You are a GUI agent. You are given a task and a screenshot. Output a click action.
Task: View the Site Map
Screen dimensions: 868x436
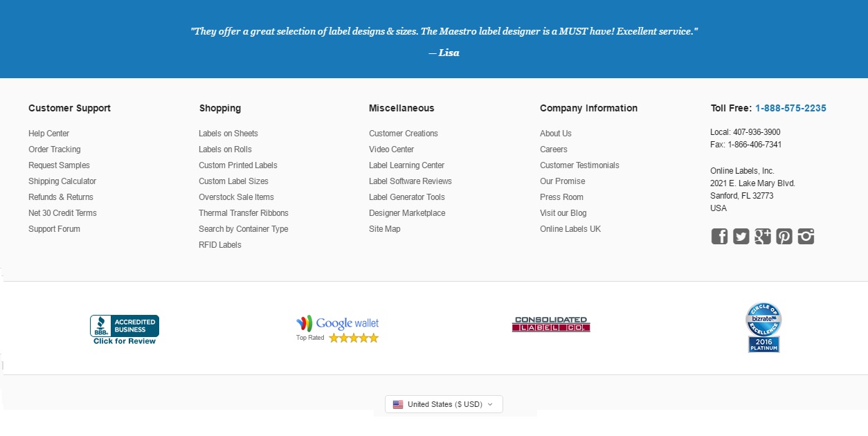tap(385, 228)
